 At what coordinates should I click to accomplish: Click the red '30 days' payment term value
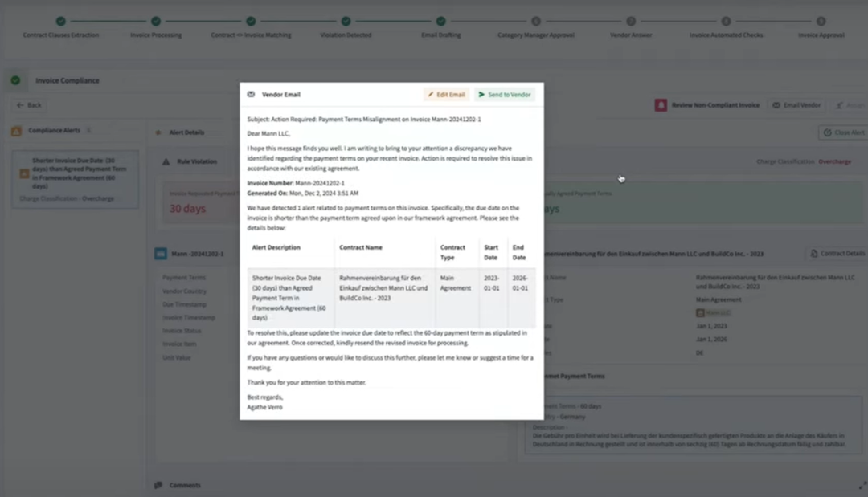[187, 209]
